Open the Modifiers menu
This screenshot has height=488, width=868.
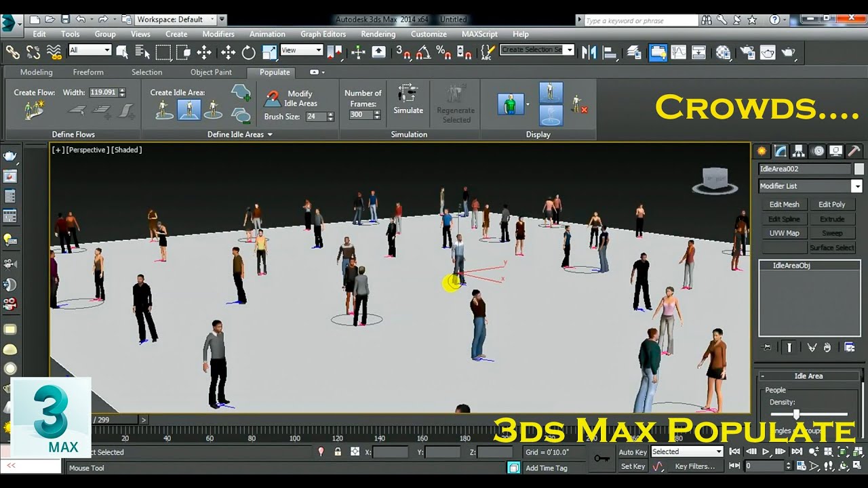[x=218, y=34]
